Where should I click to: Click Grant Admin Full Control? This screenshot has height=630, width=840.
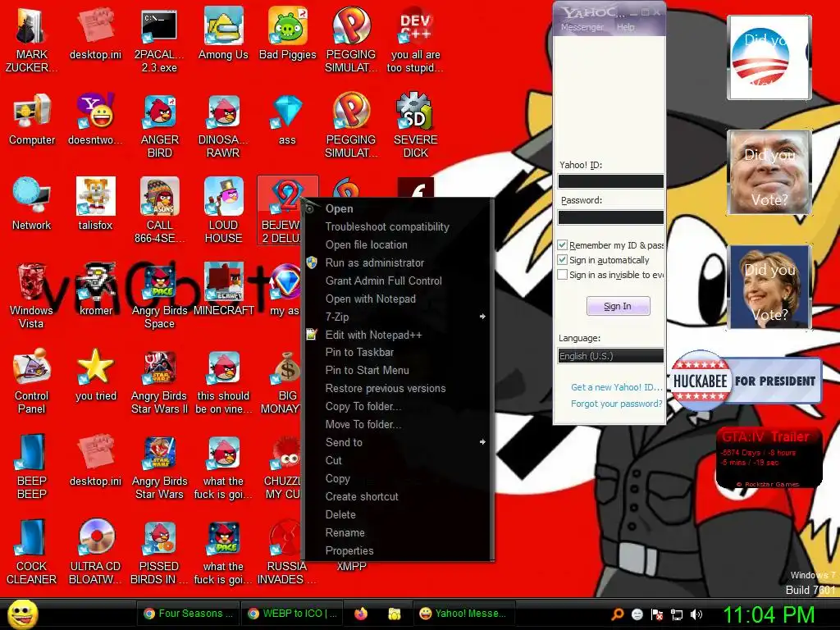coord(399,281)
